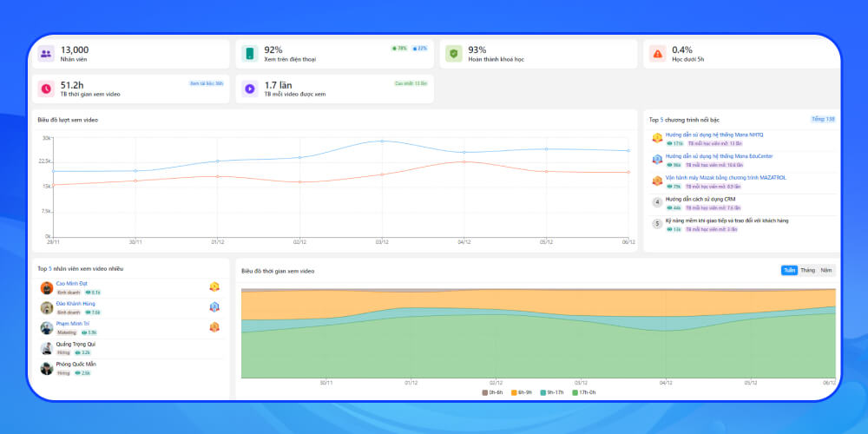Click the bronze rank 3 medal for MAZATROL program
This screenshot has height=434, width=868.
tap(657, 181)
